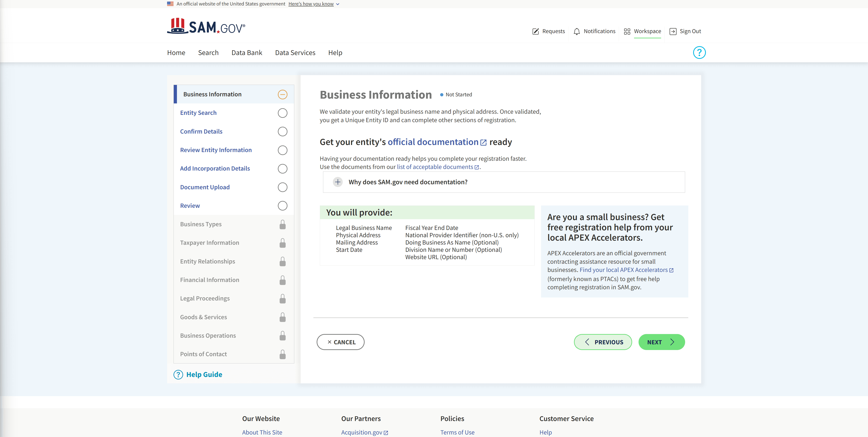Open Entity Search step in sidebar
Viewport: 868px width, 437px height.
198,113
